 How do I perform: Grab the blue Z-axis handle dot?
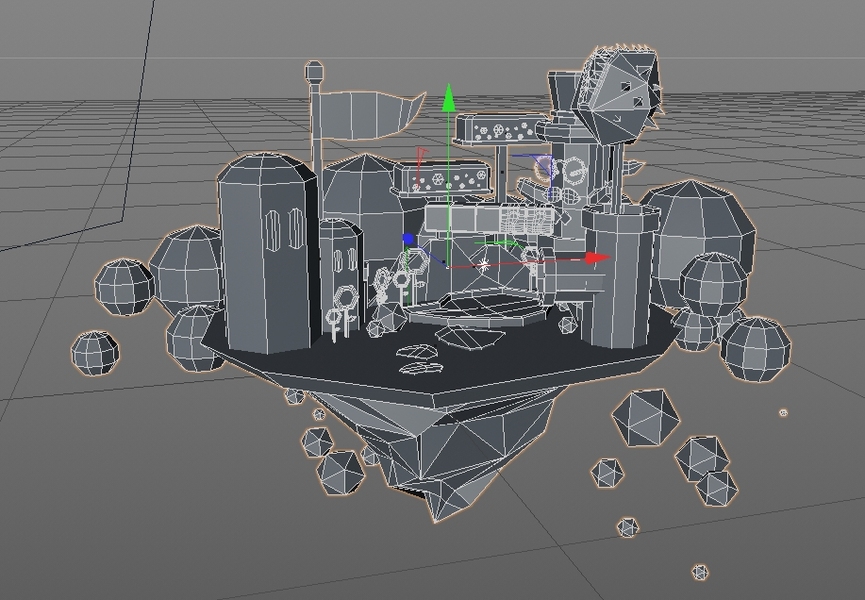coord(408,239)
